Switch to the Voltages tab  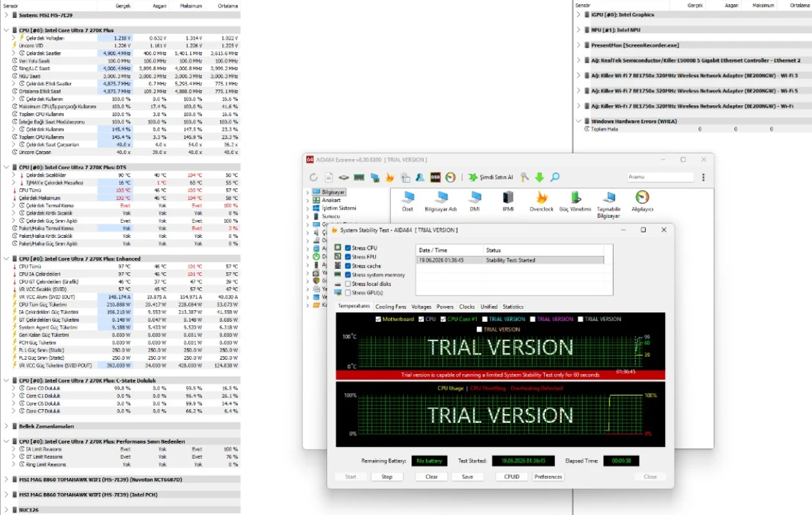coord(421,307)
